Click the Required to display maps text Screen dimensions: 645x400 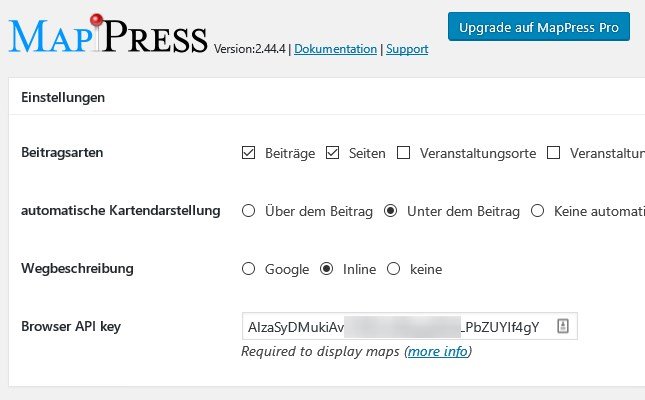point(320,351)
